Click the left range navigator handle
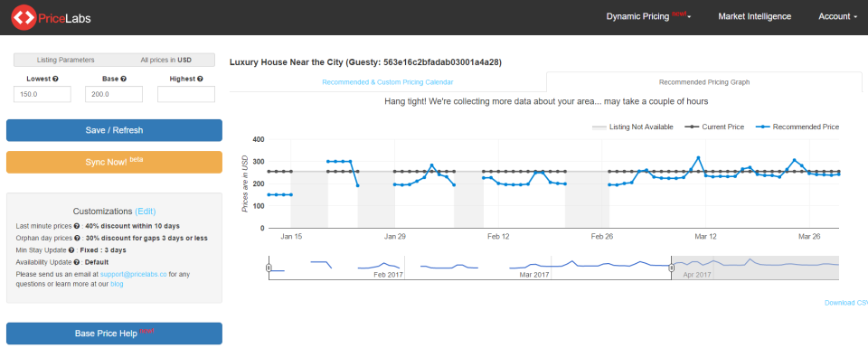Viewport: 868px width, 348px height. pos(269,268)
